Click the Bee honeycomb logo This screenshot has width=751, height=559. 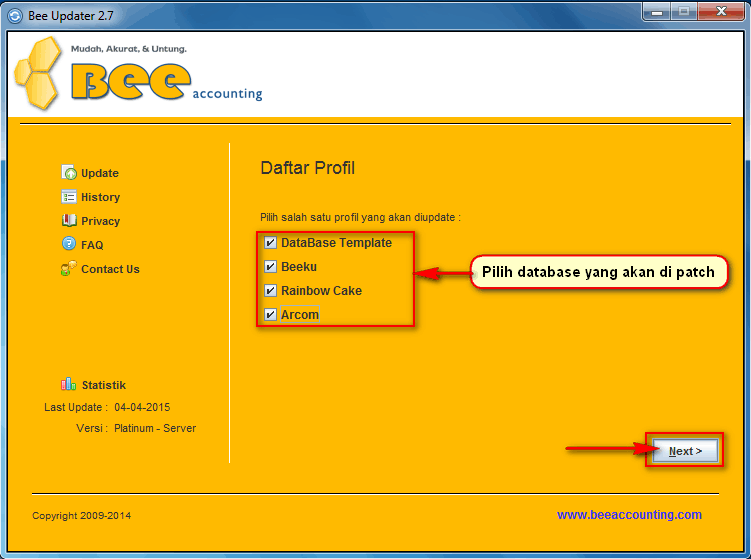(40, 73)
